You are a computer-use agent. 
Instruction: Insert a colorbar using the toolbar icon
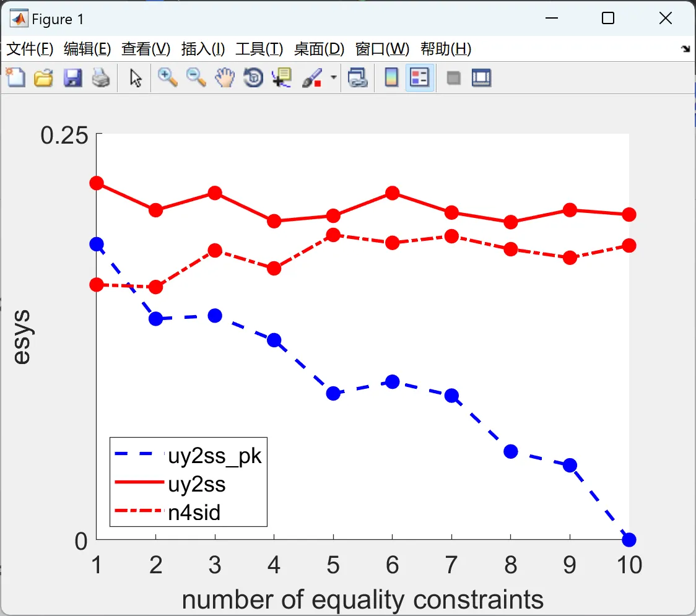pyautogui.click(x=391, y=77)
